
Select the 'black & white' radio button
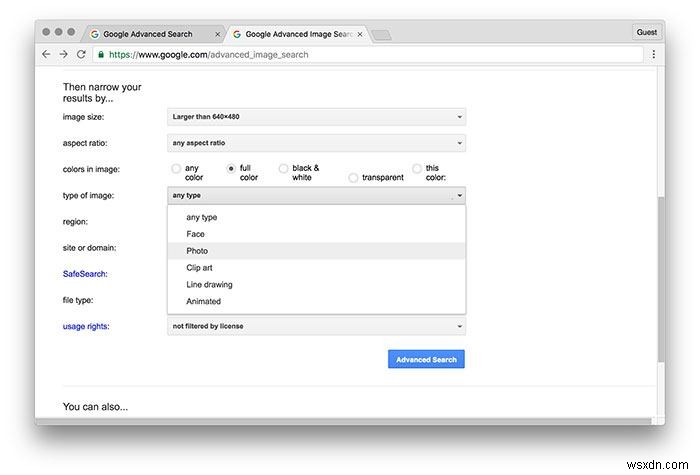tap(283, 169)
